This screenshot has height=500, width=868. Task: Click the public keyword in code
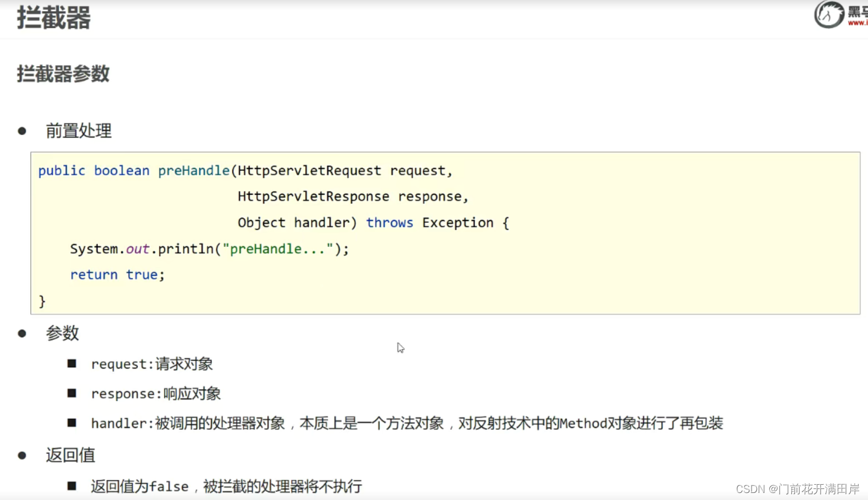click(x=61, y=171)
